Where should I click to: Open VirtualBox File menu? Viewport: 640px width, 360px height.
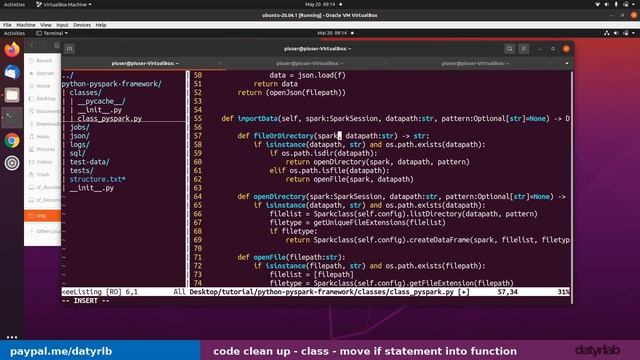[x=7, y=25]
